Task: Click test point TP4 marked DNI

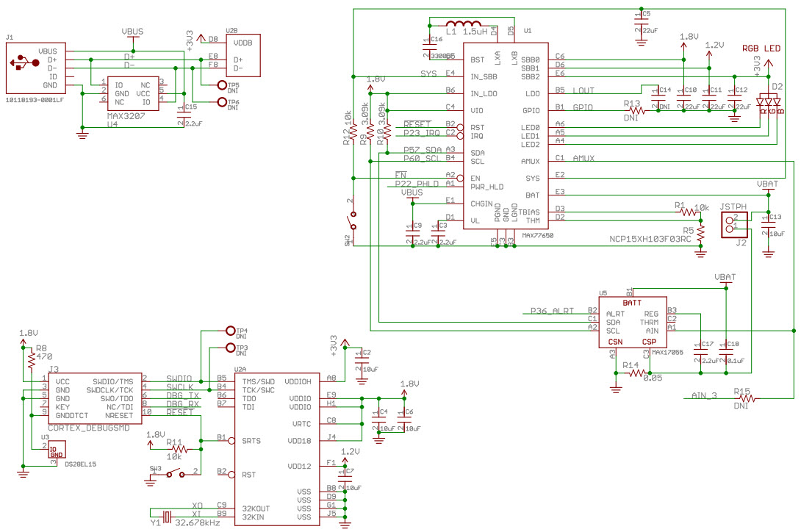Action: (x=229, y=331)
